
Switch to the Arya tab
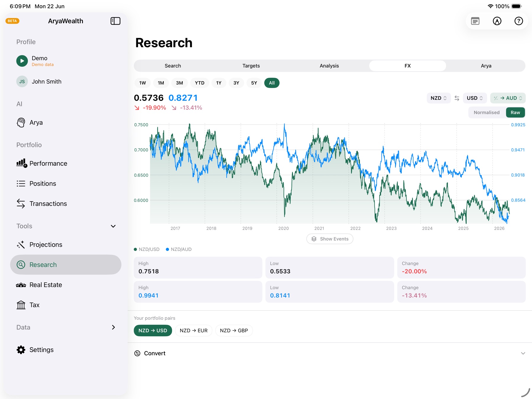click(x=486, y=66)
